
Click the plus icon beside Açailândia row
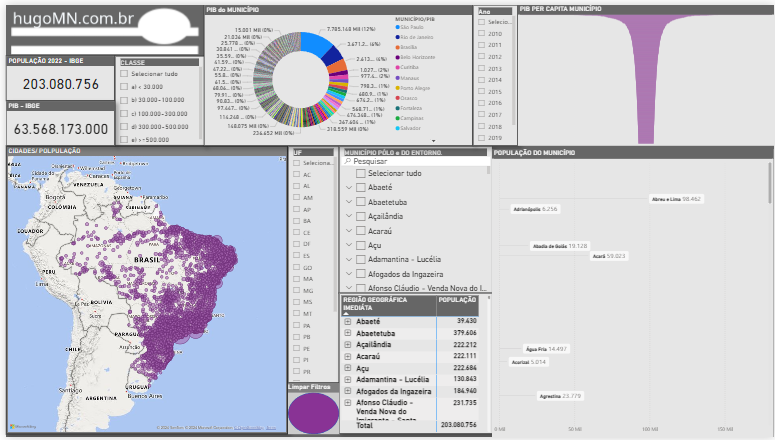click(x=348, y=344)
